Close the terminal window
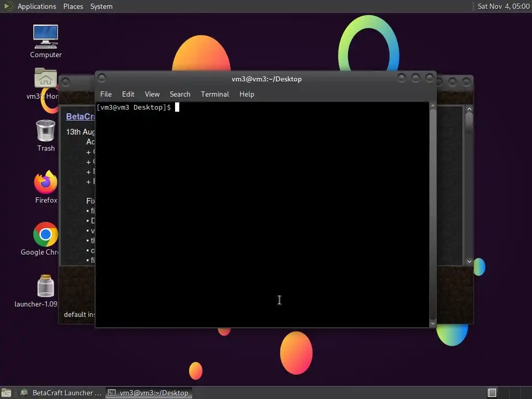 coord(429,78)
